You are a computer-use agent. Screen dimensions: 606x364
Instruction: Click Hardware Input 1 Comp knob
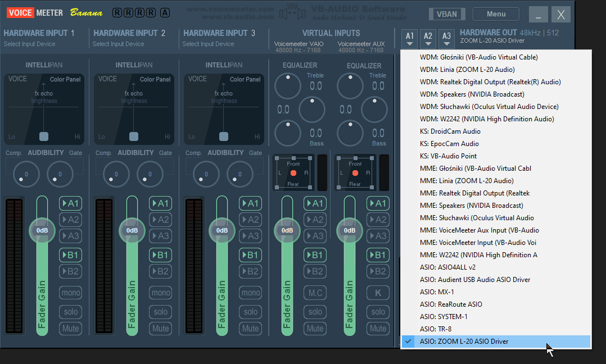26,174
